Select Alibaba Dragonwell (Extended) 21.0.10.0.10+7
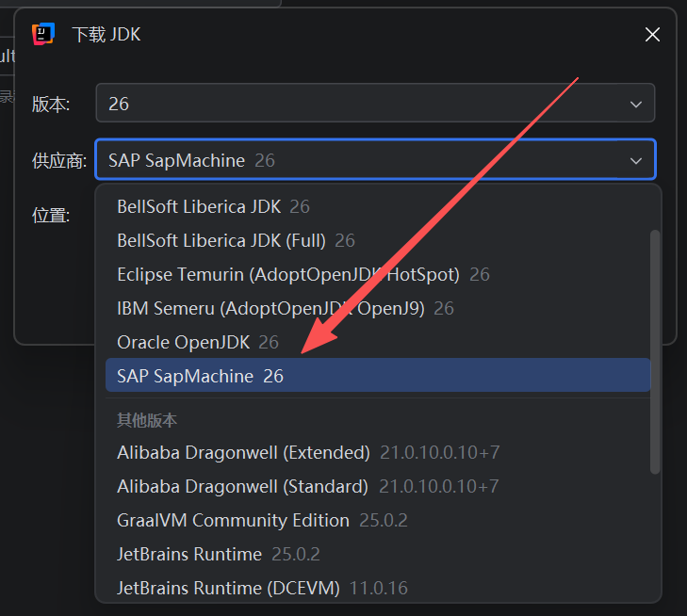Image resolution: width=687 pixels, height=616 pixels. click(308, 452)
